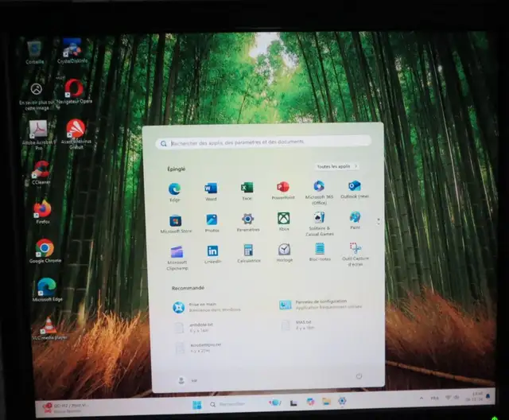The height and width of the screenshot is (420, 509).
Task: Select the Adobe Acrobat 9 Pro shortcut
Action: click(x=39, y=135)
